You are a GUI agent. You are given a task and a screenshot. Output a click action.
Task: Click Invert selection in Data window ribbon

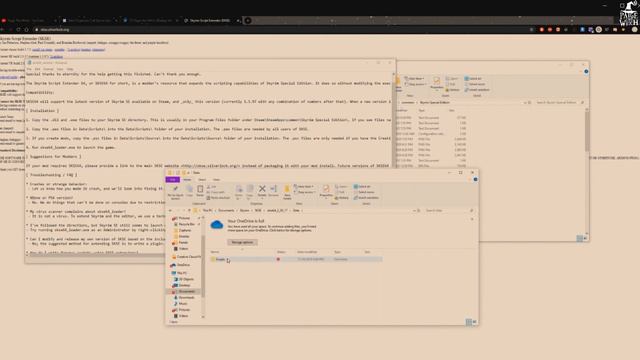pos(366,198)
